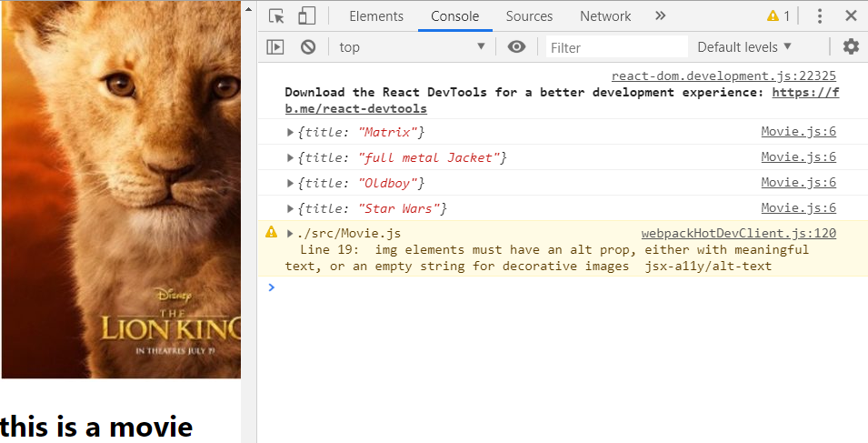Click the console input prompt arrow
The height and width of the screenshot is (443, 868).
click(x=271, y=287)
